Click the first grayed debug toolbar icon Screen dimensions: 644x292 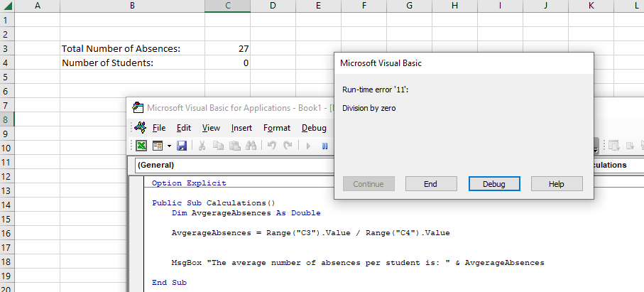pos(614,146)
